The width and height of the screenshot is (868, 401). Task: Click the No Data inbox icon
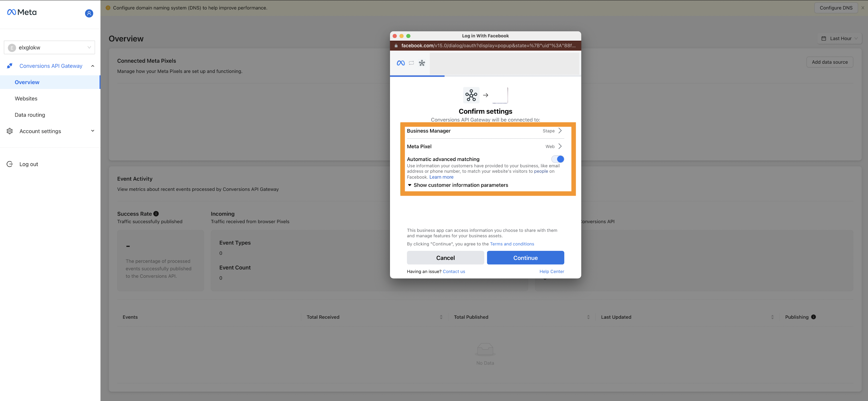pyautogui.click(x=485, y=349)
